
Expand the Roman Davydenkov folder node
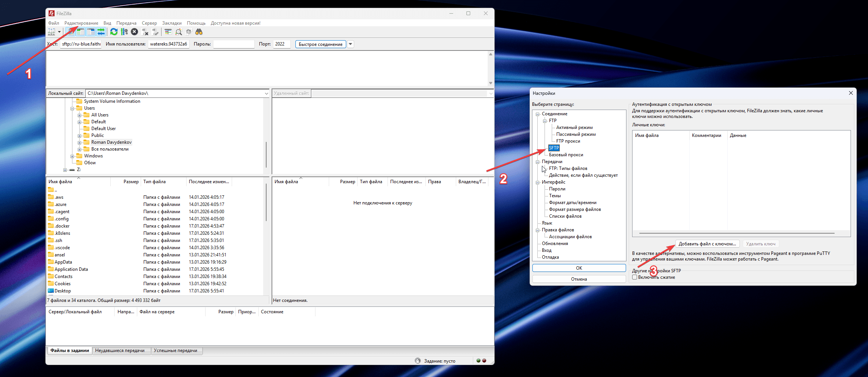80,143
